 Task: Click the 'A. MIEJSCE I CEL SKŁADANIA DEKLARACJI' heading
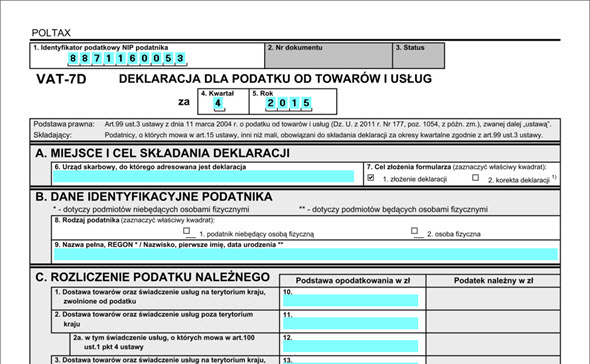tap(163, 153)
